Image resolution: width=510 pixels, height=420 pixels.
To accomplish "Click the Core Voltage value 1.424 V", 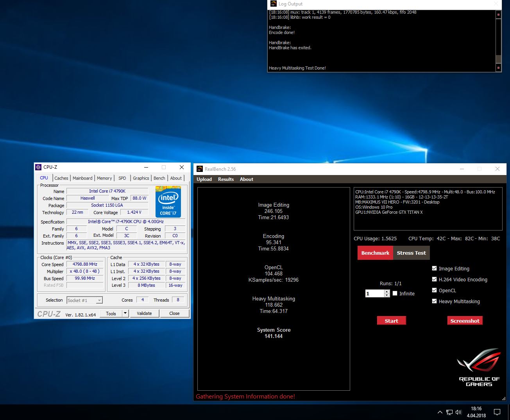I will click(134, 212).
